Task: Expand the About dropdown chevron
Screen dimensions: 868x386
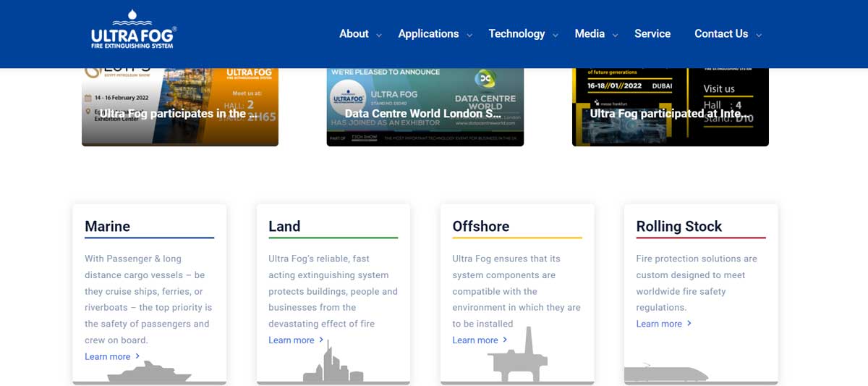Action: click(379, 35)
